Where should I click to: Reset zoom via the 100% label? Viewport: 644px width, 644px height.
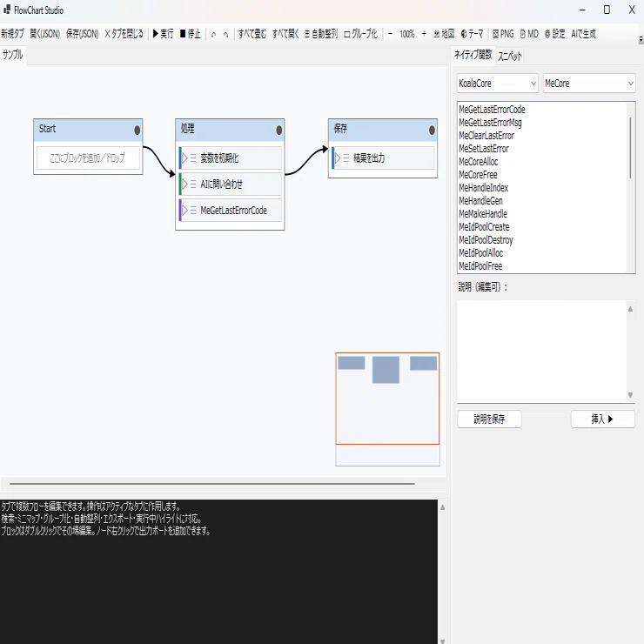[x=407, y=34]
